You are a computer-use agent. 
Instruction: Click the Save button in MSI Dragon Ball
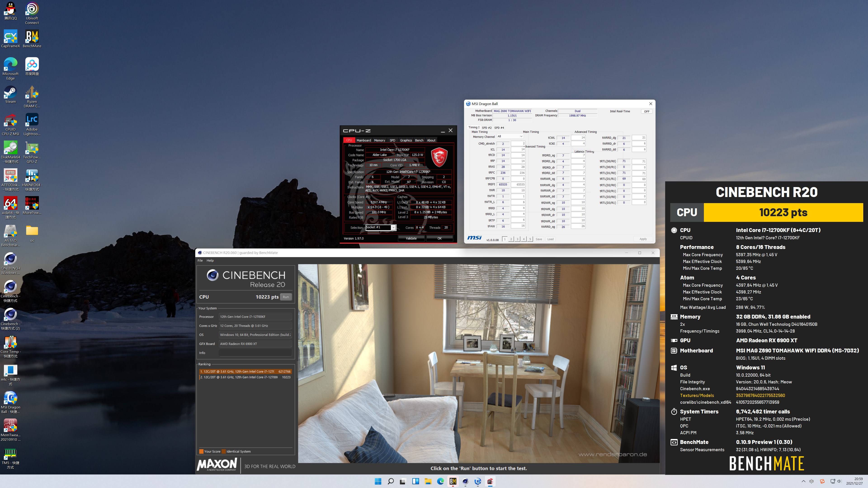(x=539, y=239)
